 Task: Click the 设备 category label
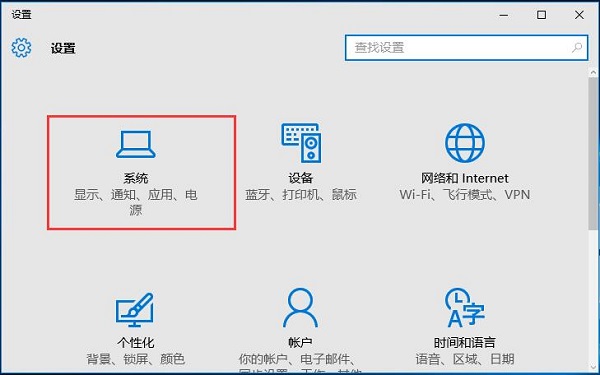click(301, 178)
